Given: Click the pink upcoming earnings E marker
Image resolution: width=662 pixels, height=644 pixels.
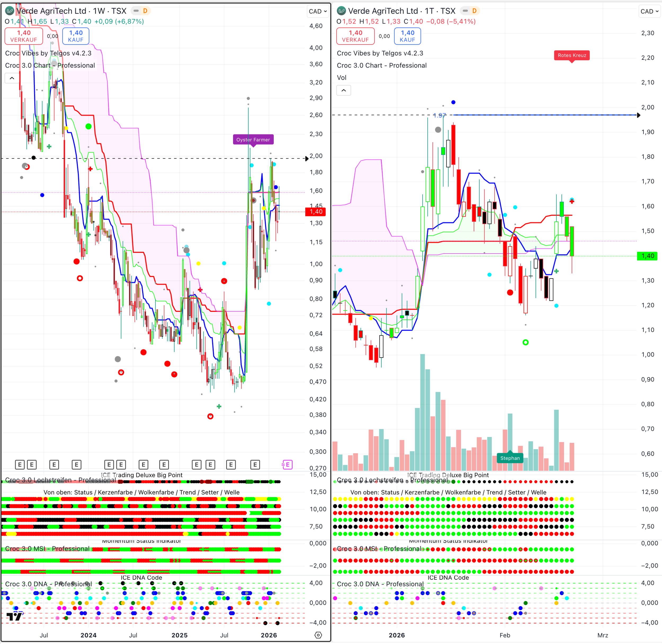Looking at the screenshot, I should click(287, 464).
